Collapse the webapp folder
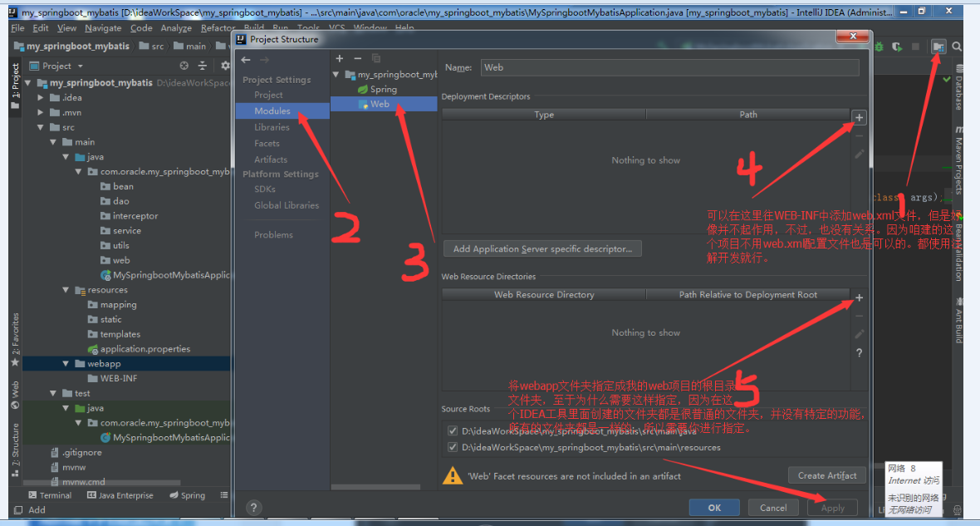The width and height of the screenshot is (980, 526). click(x=65, y=363)
